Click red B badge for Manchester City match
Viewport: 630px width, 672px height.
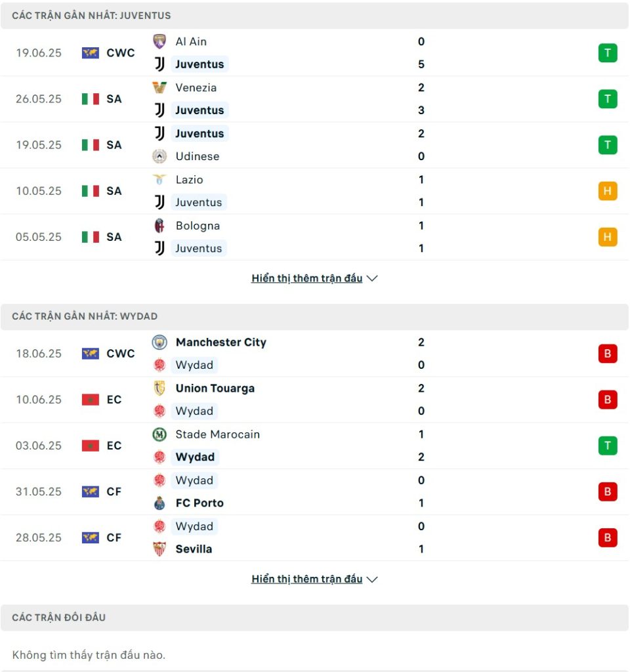pyautogui.click(x=607, y=354)
